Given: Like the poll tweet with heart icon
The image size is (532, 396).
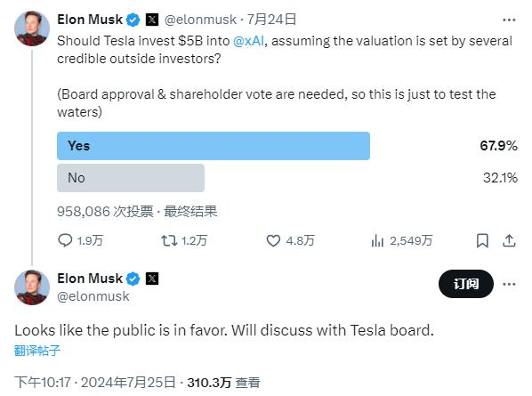Looking at the screenshot, I should pos(273,240).
